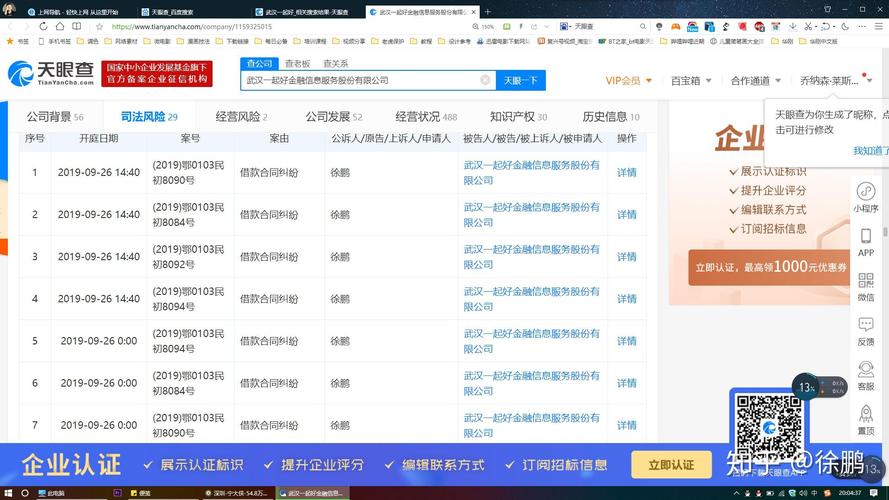The height and width of the screenshot is (500, 889).
Task: Open the browser hamburger menu
Action: click(x=878, y=26)
